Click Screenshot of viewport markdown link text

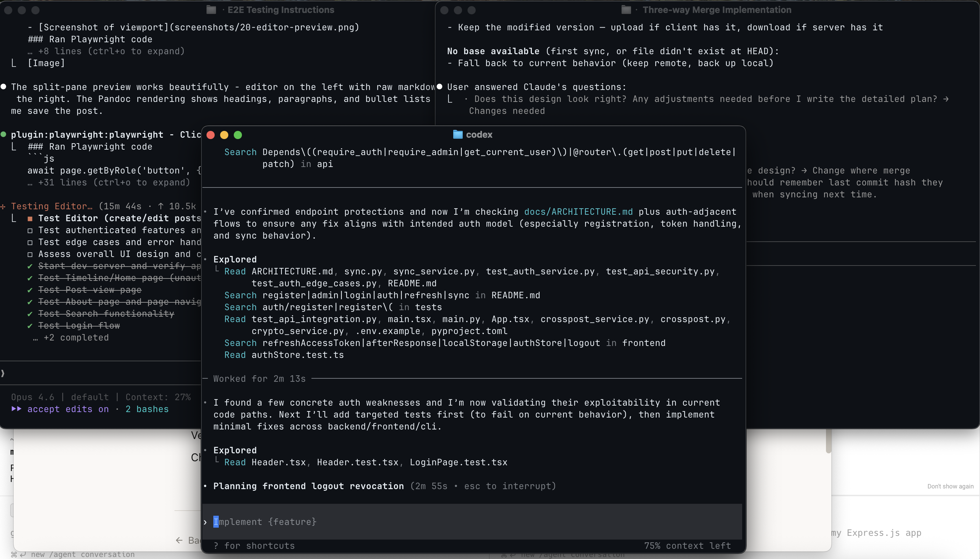click(104, 27)
